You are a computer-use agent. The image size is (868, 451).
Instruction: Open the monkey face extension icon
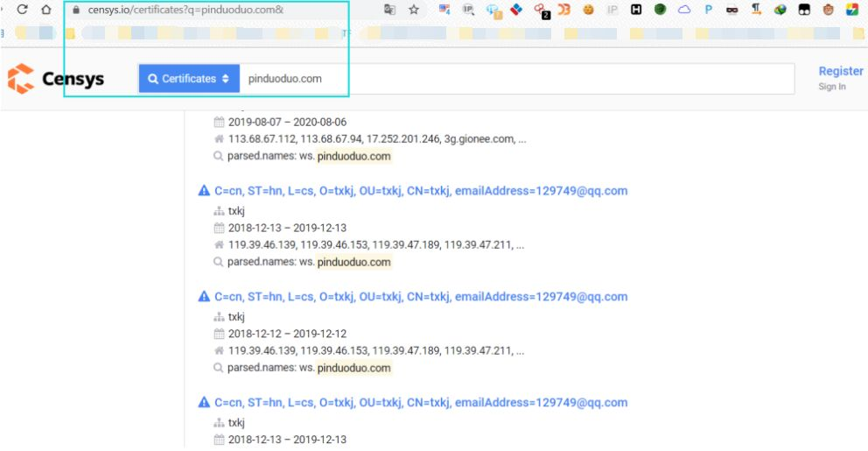(828, 10)
